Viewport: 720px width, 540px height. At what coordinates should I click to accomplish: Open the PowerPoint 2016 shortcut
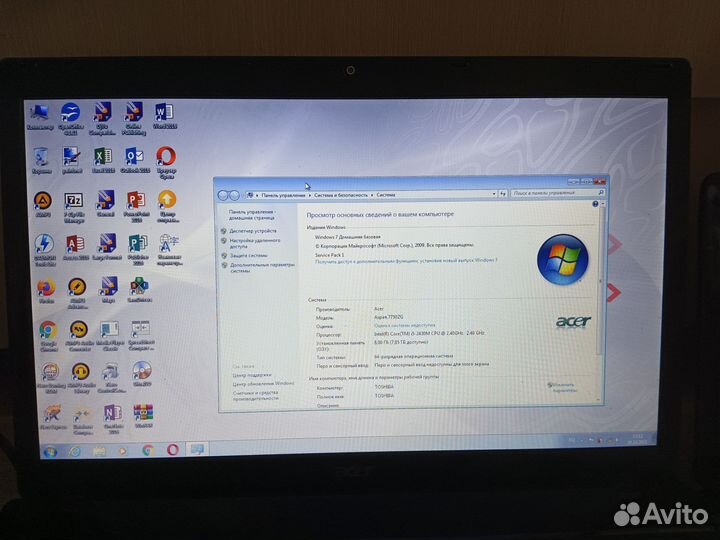pos(136,207)
